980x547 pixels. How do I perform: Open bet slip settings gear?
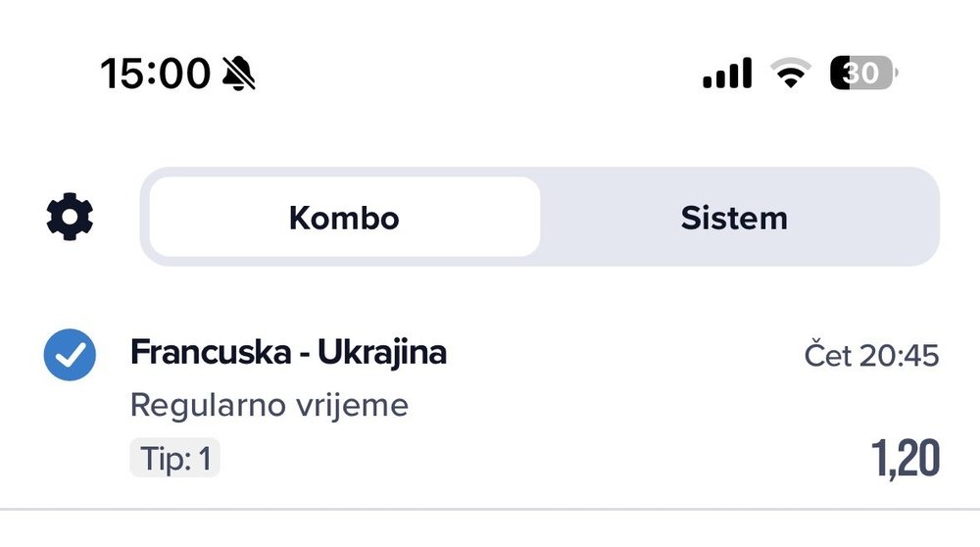70,217
